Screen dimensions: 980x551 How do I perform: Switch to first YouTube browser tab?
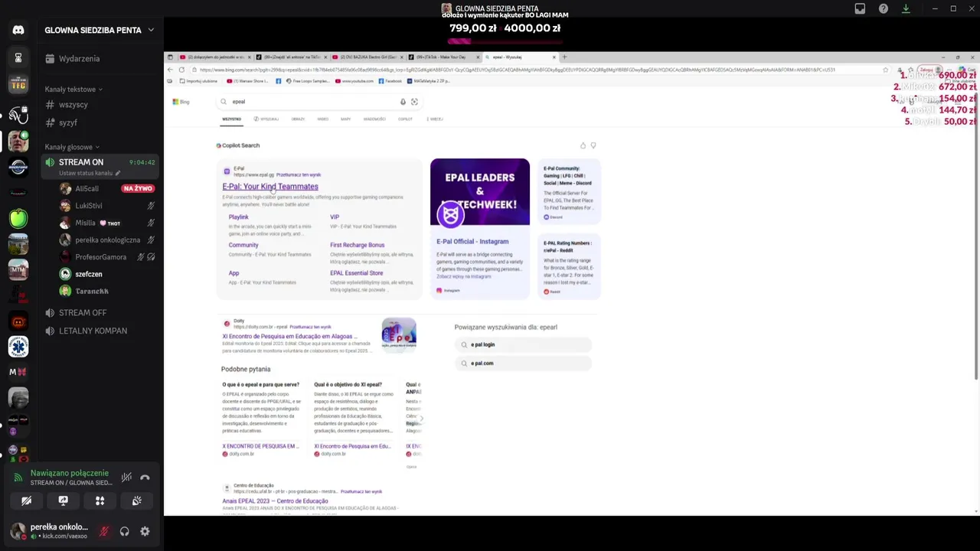(214, 57)
